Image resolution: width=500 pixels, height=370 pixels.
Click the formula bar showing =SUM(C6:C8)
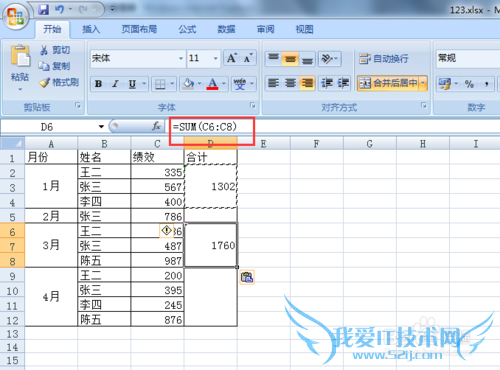click(x=333, y=127)
